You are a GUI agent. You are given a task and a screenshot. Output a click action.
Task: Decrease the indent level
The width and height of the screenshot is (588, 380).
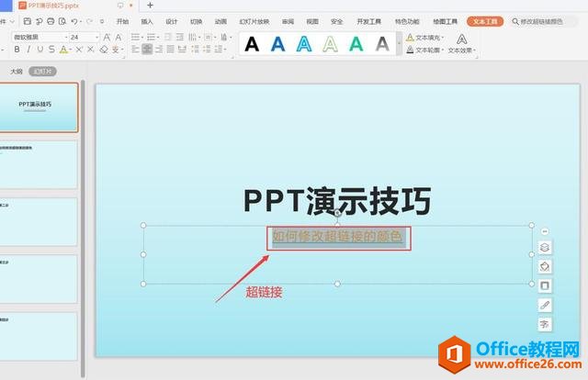[x=168, y=37]
